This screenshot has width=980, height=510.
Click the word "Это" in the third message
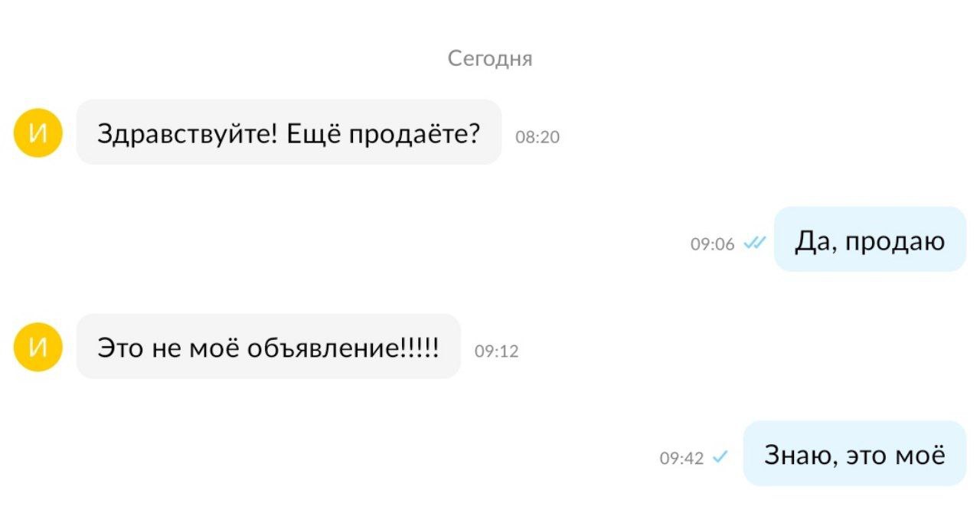(118, 348)
